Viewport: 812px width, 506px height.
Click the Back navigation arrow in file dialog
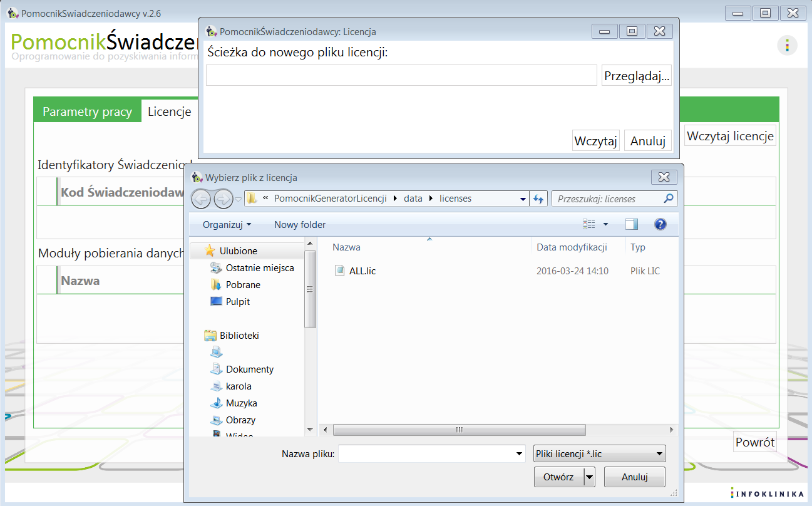[201, 199]
